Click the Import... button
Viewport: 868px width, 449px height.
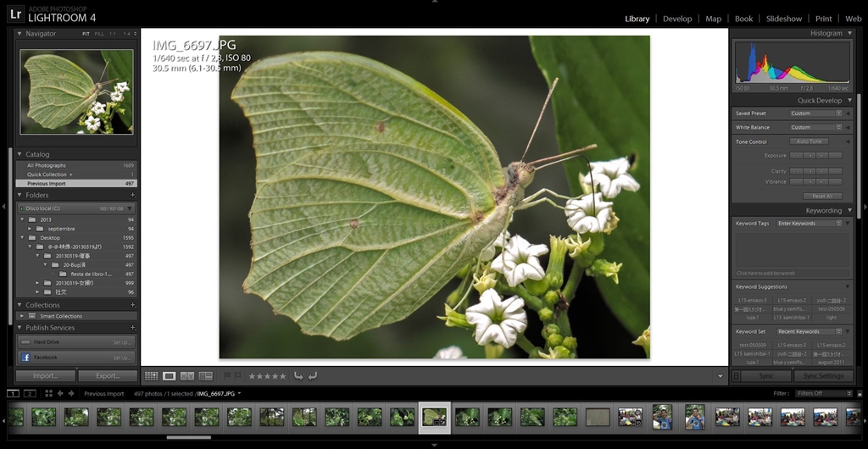click(x=46, y=375)
